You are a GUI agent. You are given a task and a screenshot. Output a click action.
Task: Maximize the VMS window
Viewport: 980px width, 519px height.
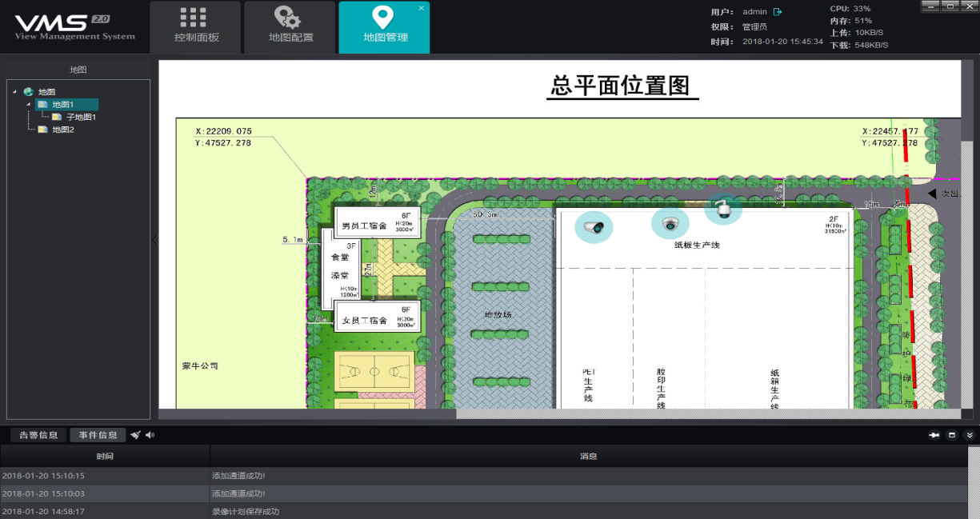point(949,6)
